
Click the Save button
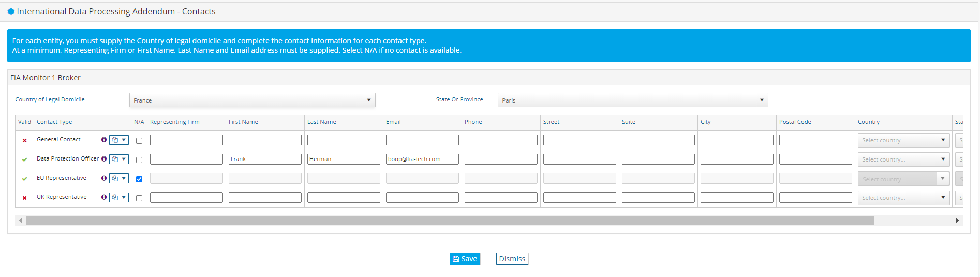pyautogui.click(x=465, y=259)
